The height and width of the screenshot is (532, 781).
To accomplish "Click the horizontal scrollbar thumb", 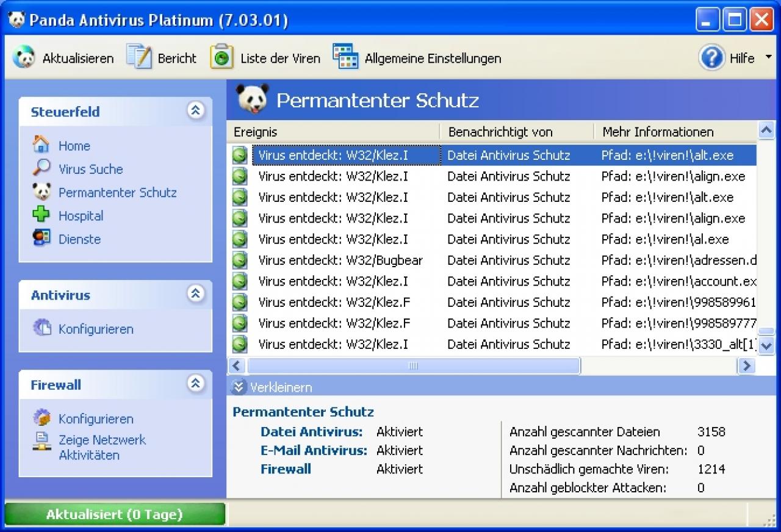I will click(413, 365).
